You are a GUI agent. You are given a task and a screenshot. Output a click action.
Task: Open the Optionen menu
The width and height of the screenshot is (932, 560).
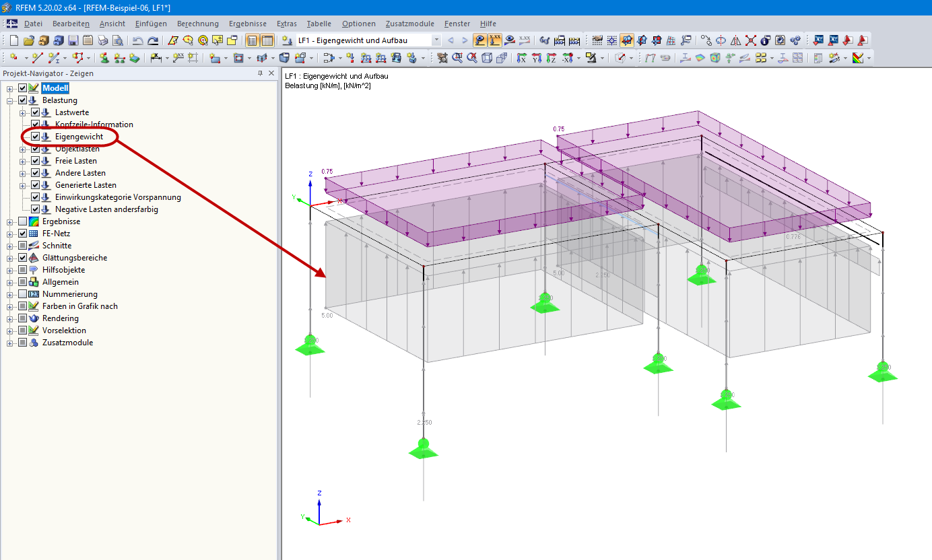(x=359, y=24)
